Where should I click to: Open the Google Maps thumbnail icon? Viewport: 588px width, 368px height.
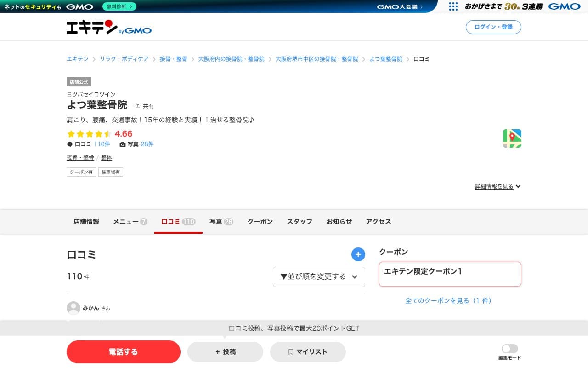tap(512, 138)
